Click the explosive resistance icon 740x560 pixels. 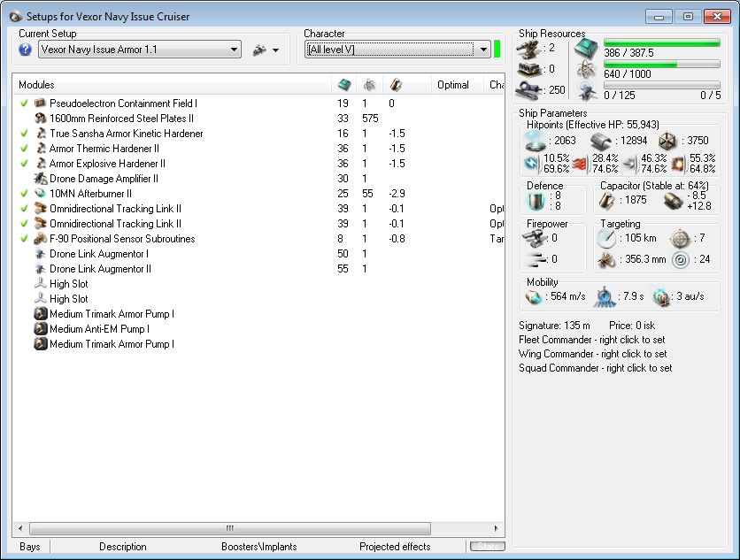point(678,164)
